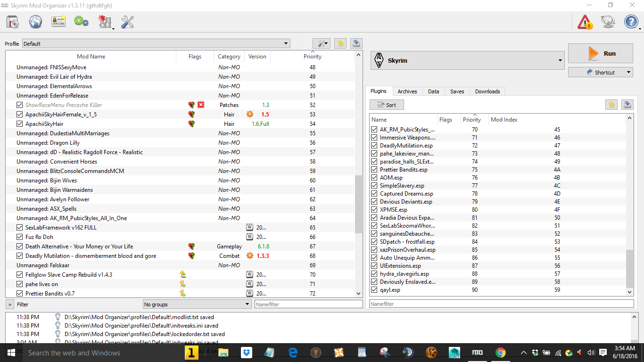Screen dimensions: 644x362
Task: Click the mod list restore backup arrow icon
Action: pyautogui.click(x=340, y=43)
